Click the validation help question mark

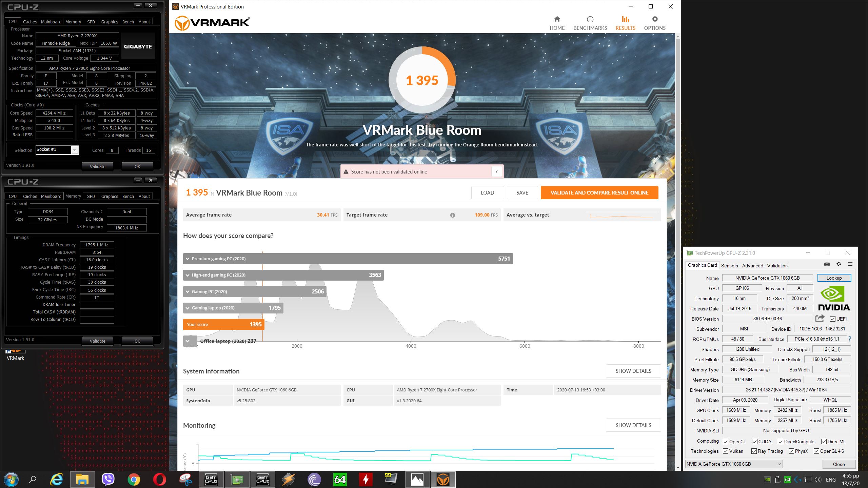tap(496, 171)
